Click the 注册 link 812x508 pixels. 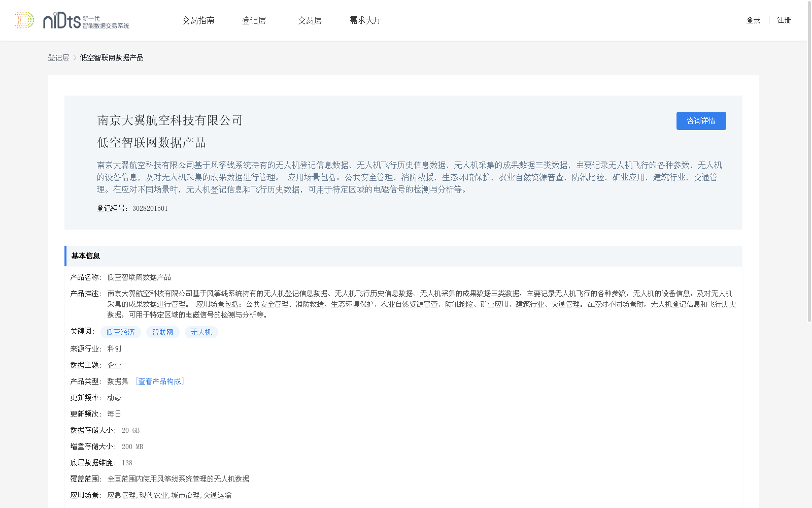pyautogui.click(x=784, y=20)
